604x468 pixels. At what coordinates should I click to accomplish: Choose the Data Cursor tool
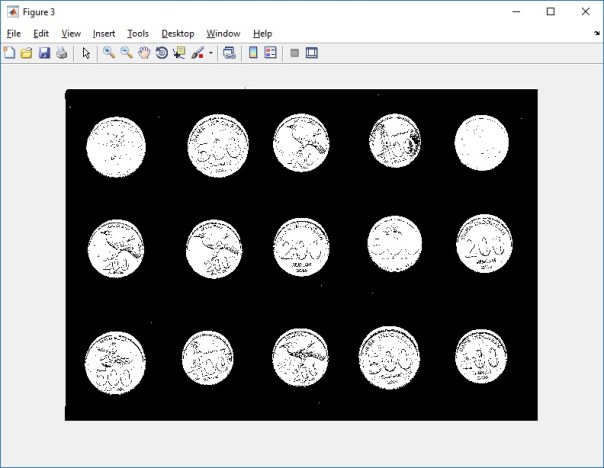coord(179,53)
